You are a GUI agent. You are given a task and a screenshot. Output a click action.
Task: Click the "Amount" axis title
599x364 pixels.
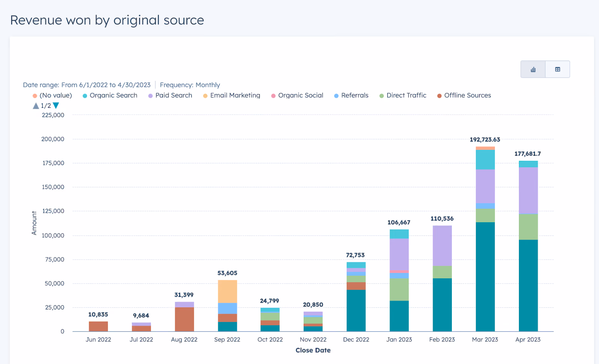[x=34, y=223]
